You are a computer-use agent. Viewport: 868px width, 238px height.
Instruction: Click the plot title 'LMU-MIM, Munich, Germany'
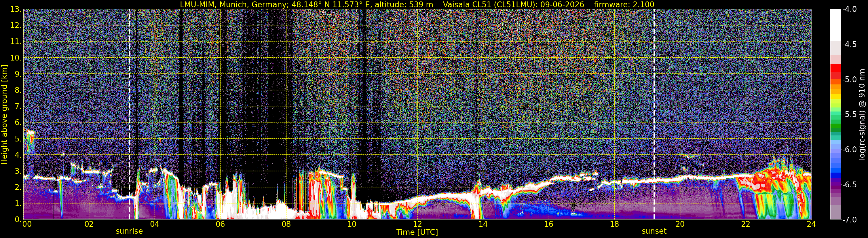tap(234, 4)
